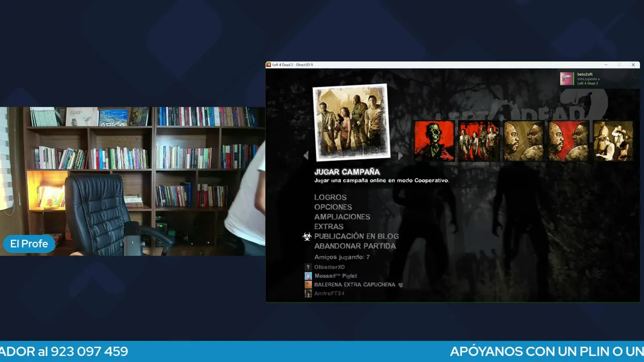This screenshot has height=362, width=644.
Task: Open the EXTRAS menu
Action: pyautogui.click(x=329, y=227)
